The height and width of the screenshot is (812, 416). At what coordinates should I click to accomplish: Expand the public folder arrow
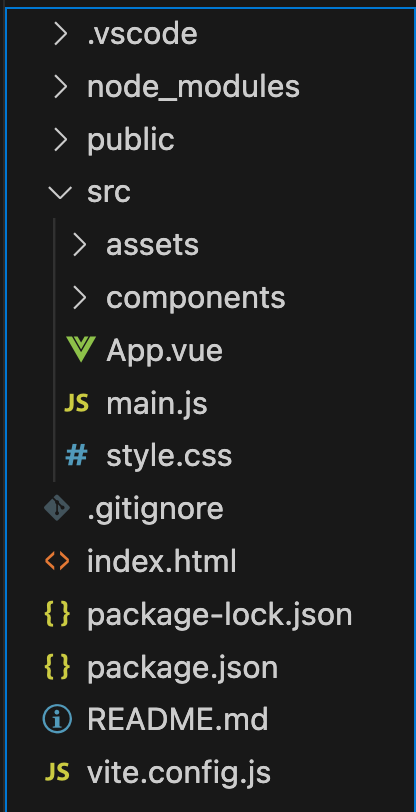point(61,139)
